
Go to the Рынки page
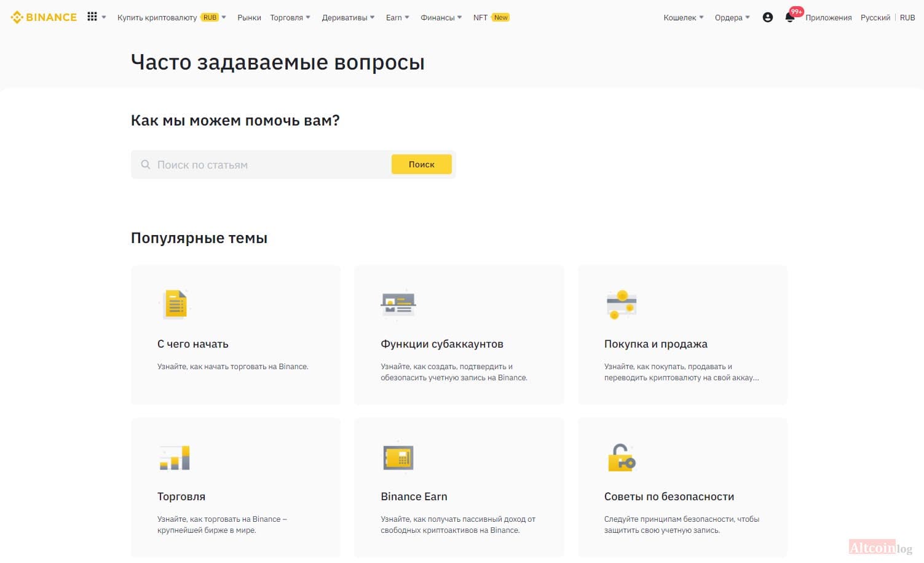tap(249, 17)
